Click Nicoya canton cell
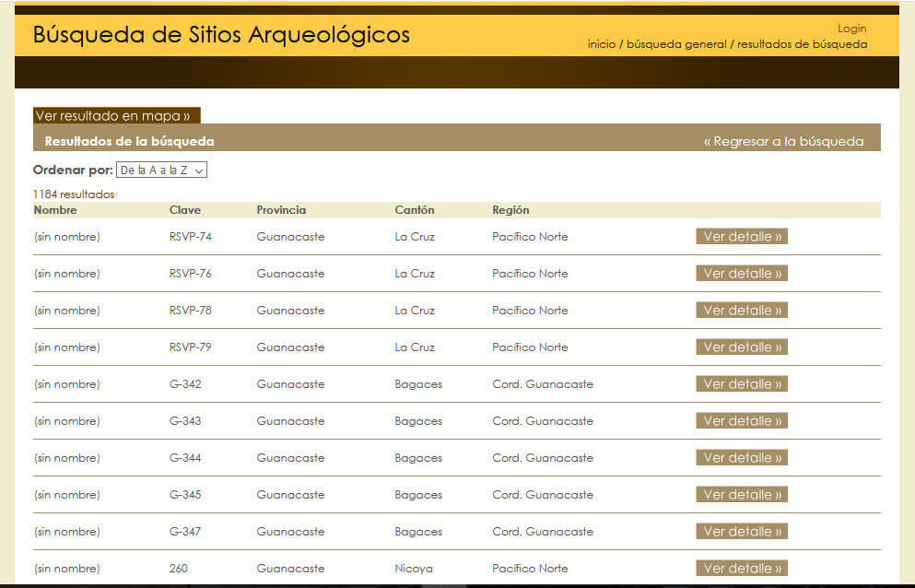Viewport: 915px width, 588px height. [414, 568]
